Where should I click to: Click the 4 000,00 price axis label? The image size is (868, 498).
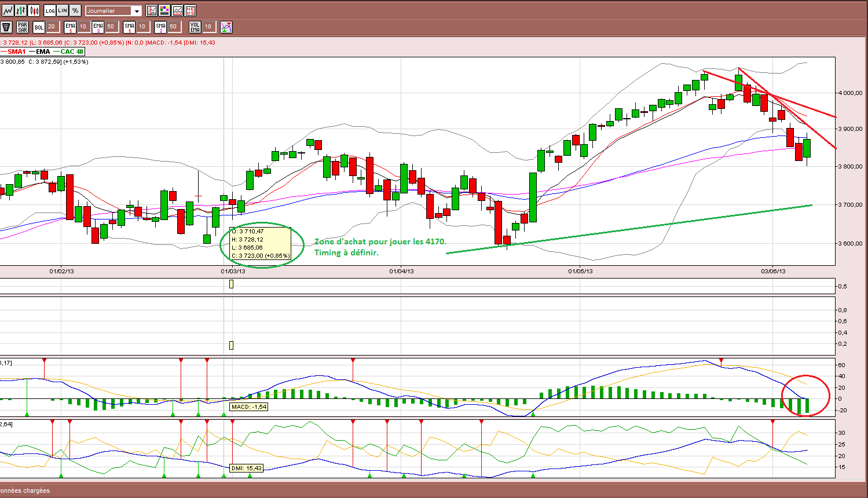850,93
